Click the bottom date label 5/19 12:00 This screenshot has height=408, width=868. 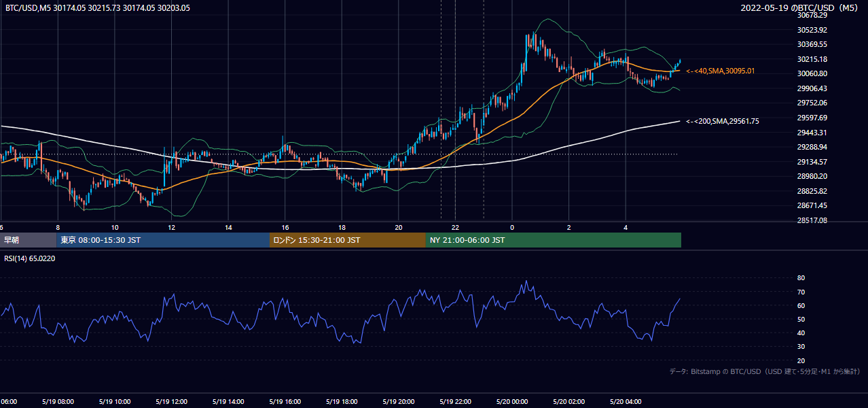tap(171, 402)
